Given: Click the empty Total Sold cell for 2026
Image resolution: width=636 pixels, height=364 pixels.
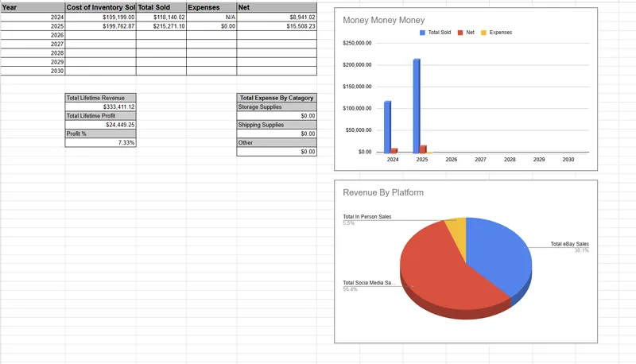Looking at the screenshot, I should click(161, 35).
